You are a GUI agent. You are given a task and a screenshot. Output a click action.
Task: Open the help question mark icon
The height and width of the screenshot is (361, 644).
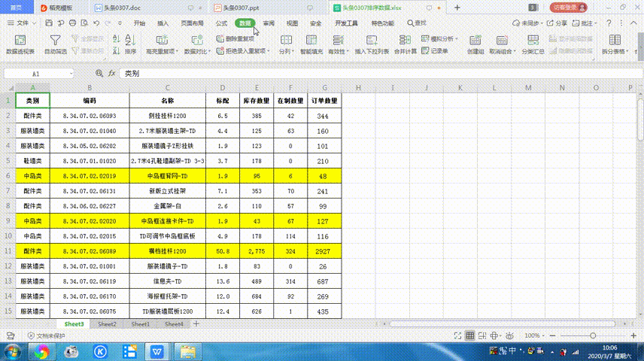pos(609,23)
